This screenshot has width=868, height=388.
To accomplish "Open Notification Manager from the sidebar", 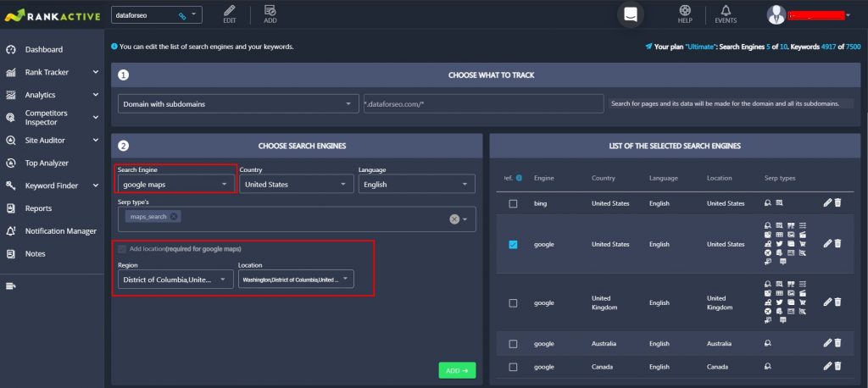I will [x=61, y=231].
